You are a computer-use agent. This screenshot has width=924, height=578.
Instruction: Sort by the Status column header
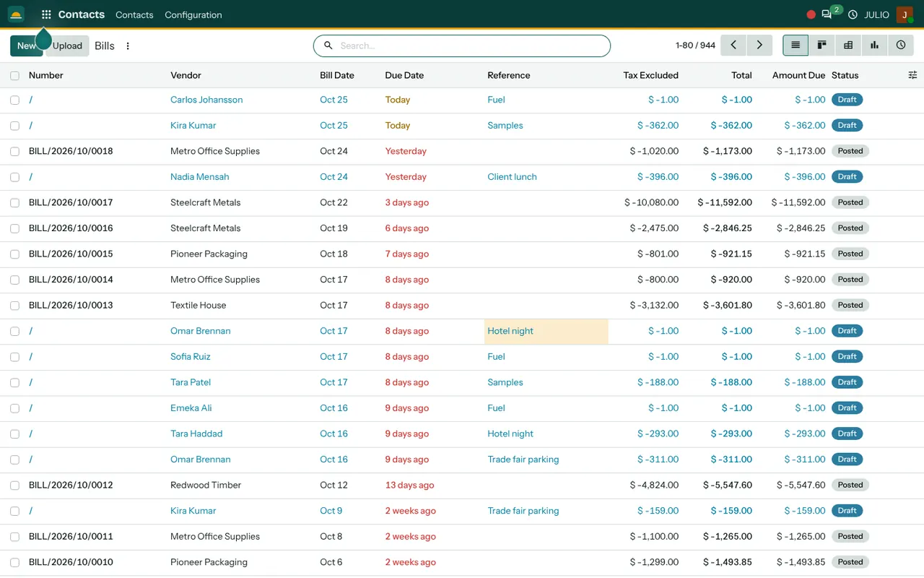tap(845, 75)
